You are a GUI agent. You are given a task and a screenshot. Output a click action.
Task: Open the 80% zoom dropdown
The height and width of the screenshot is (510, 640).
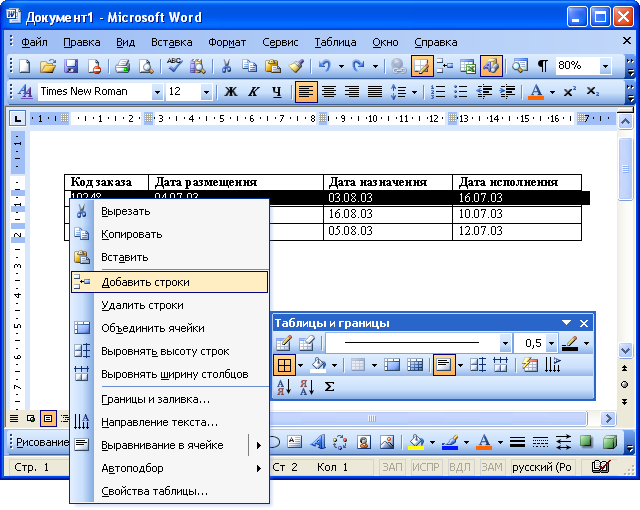pyautogui.click(x=606, y=66)
